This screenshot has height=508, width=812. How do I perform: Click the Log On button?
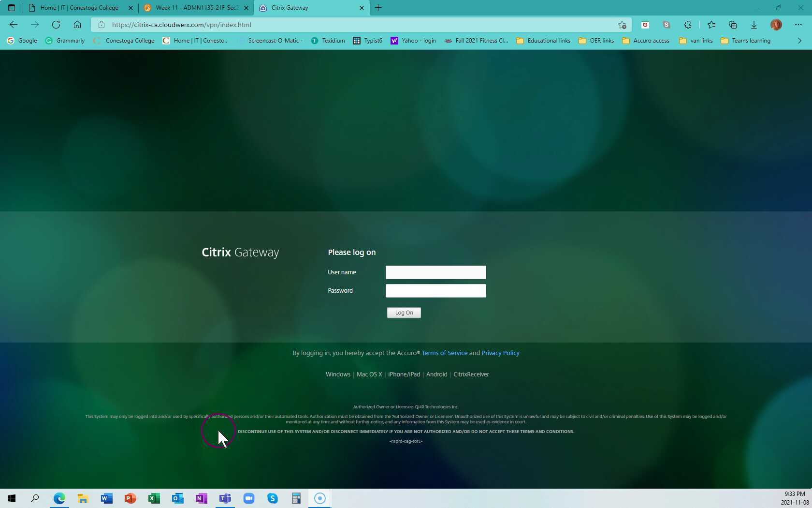pyautogui.click(x=404, y=313)
